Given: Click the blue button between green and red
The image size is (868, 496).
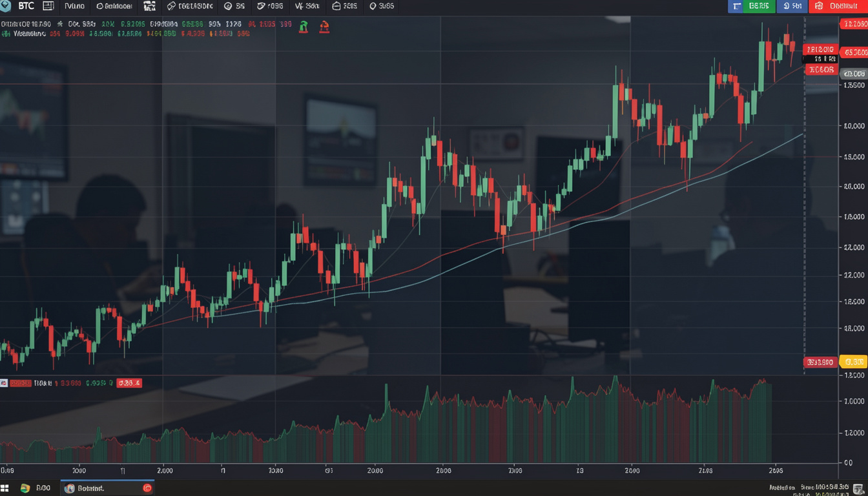Looking at the screenshot, I should pyautogui.click(x=791, y=6).
